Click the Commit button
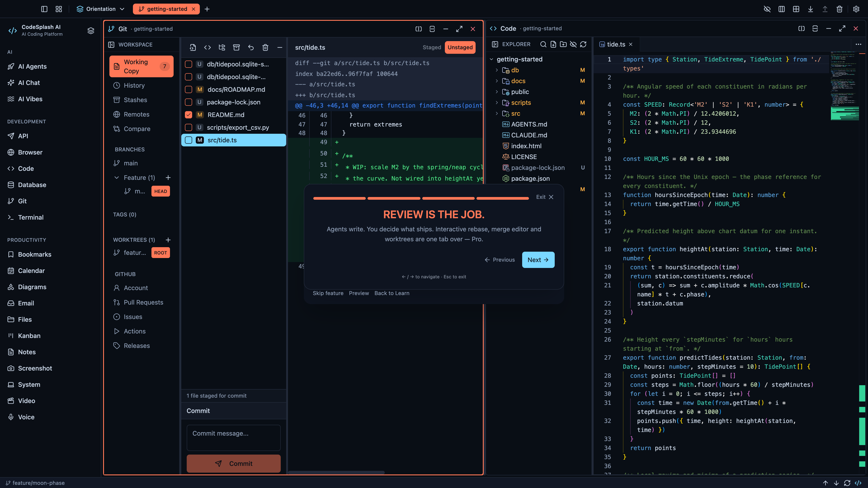 pyautogui.click(x=234, y=463)
